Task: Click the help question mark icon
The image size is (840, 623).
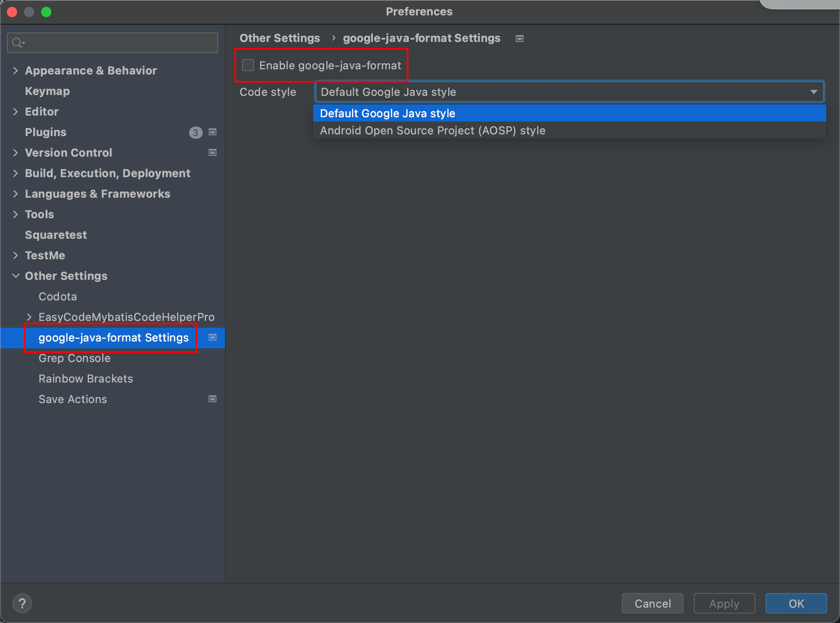Action: (x=22, y=603)
